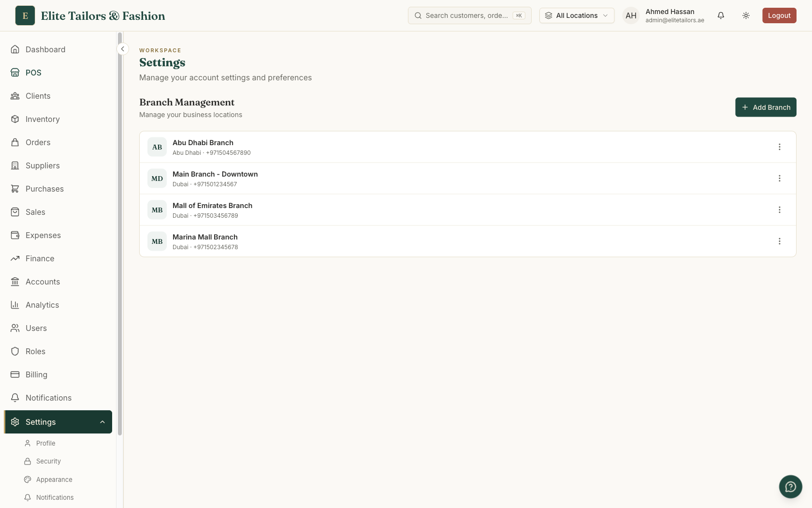Collapse the Settings submenu chevron
812x508 pixels.
pyautogui.click(x=102, y=422)
